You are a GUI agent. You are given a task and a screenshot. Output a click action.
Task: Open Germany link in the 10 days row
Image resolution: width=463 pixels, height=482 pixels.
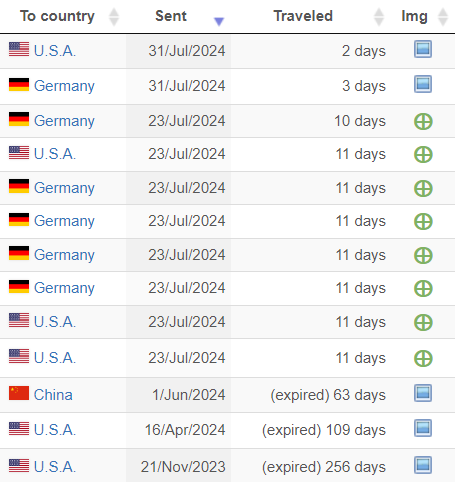(64, 121)
